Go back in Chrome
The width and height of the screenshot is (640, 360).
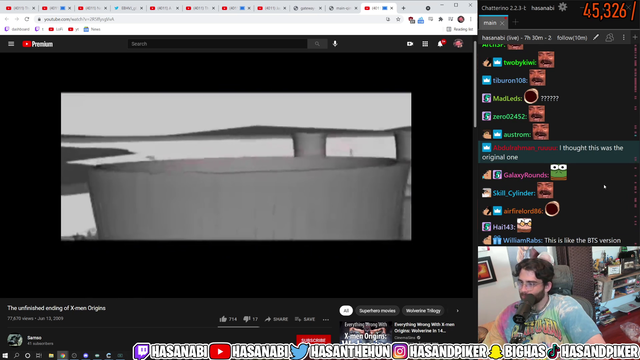pyautogui.click(x=7, y=19)
